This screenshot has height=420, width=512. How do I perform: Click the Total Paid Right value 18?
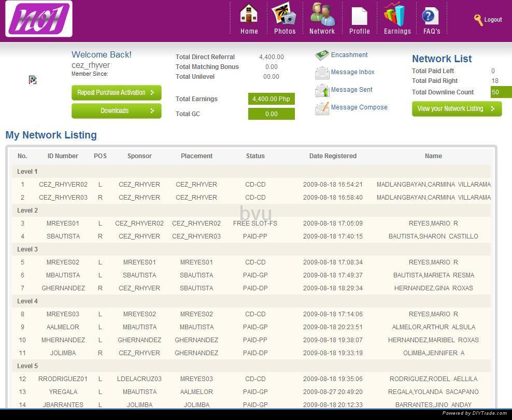[x=495, y=81]
